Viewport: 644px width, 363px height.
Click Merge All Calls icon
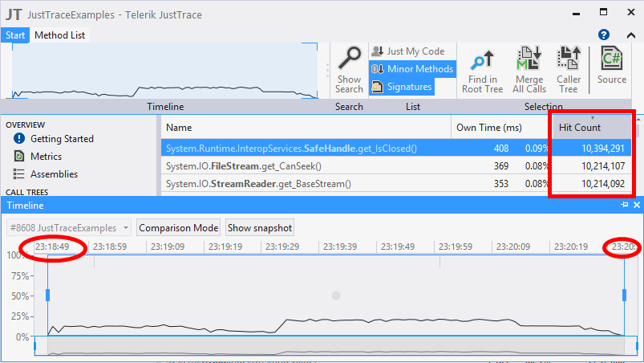point(529,59)
